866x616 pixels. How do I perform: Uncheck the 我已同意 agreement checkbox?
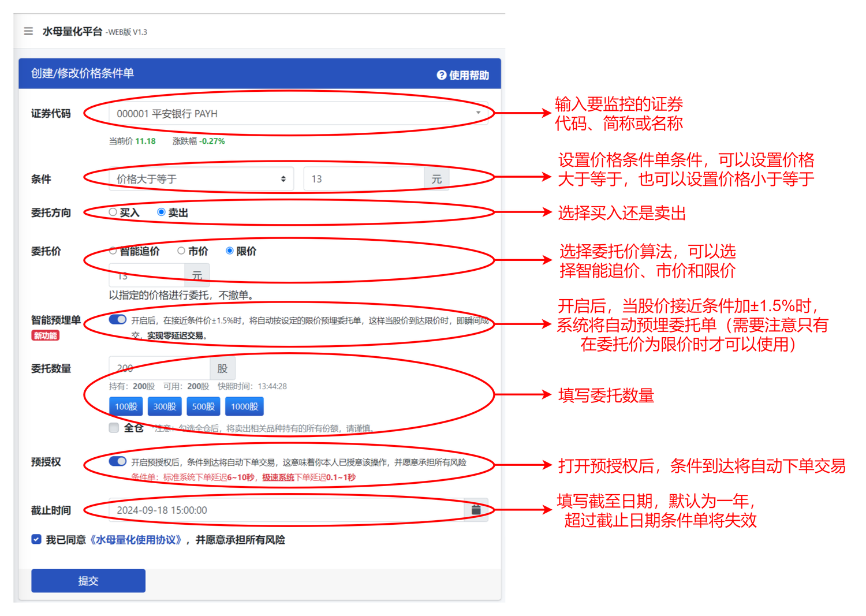pyautogui.click(x=36, y=539)
